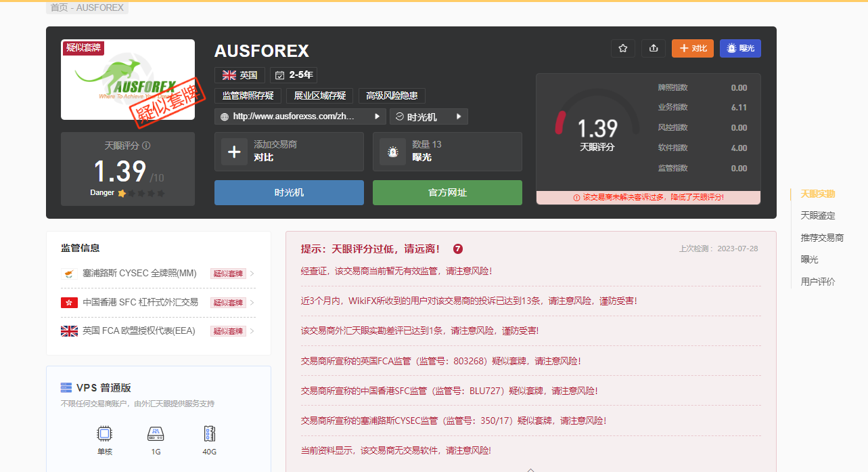
Task: Click the Hong Kong flag icon
Action: pos(69,302)
